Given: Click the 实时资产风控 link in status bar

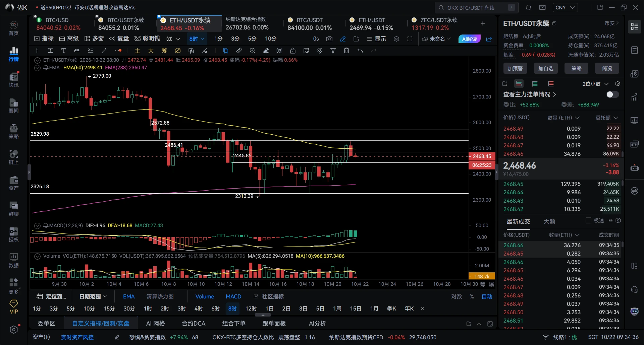Looking at the screenshot, I should (77, 337).
